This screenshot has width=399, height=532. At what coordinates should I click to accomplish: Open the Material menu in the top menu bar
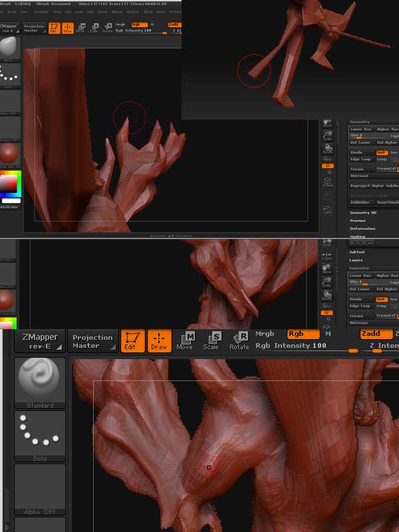coord(132,12)
